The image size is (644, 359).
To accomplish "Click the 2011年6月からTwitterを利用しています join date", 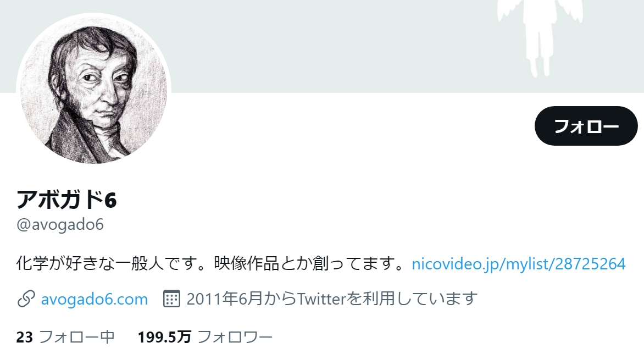I will click(332, 299).
